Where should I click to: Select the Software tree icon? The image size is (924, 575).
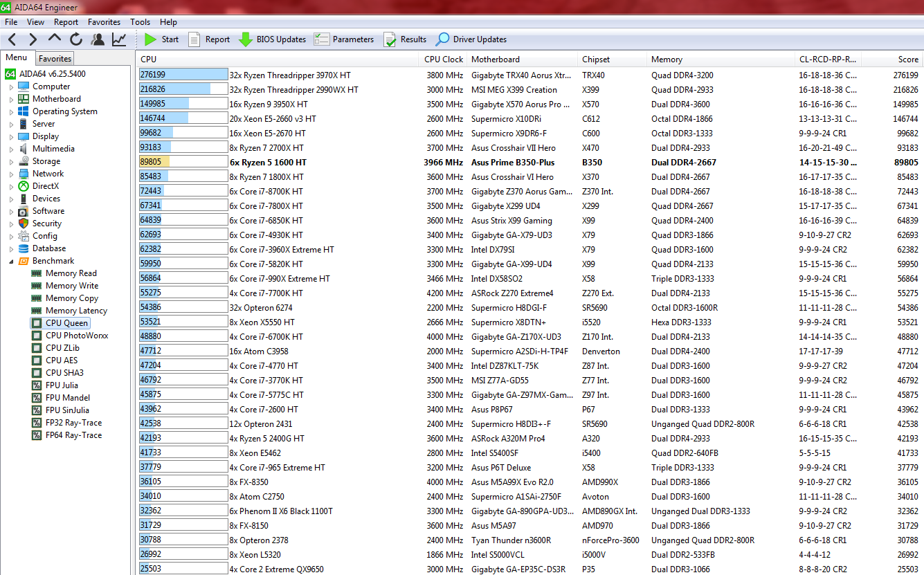(24, 211)
